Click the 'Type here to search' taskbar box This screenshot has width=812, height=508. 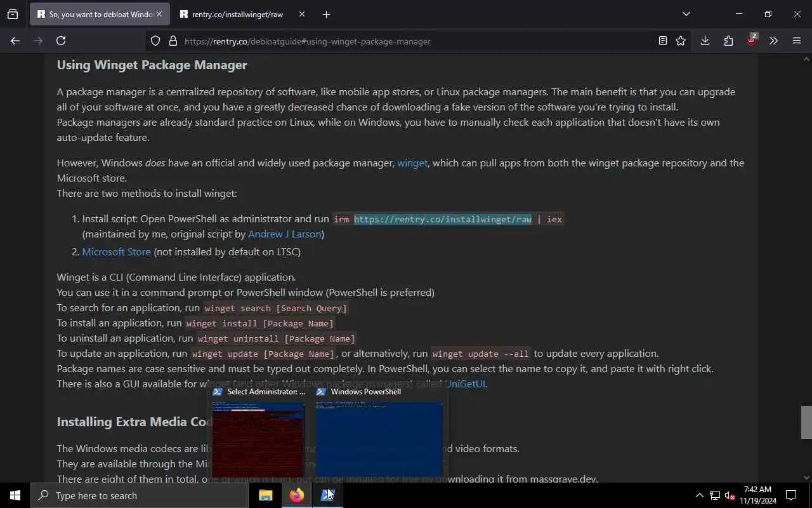click(140, 495)
